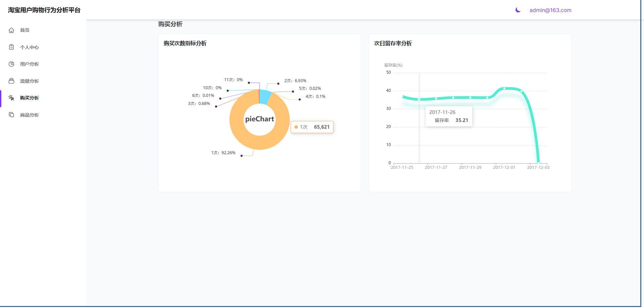Click the cursor icon for 购买分析
This screenshot has width=644, height=308.
pyautogui.click(x=11, y=98)
